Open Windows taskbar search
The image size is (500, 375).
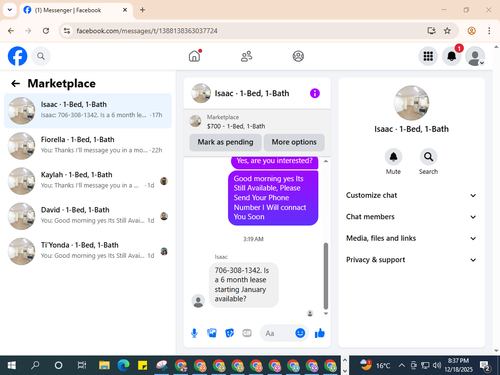[x=35, y=366]
